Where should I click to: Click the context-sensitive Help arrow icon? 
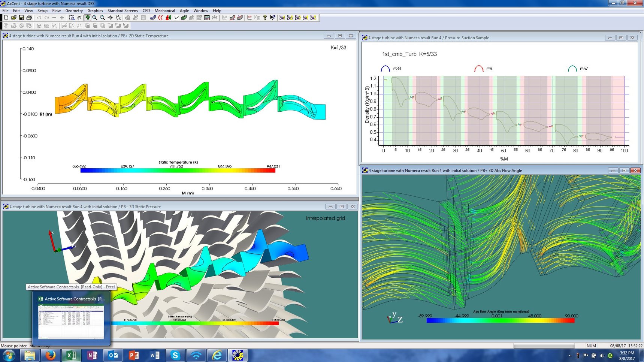[272, 18]
